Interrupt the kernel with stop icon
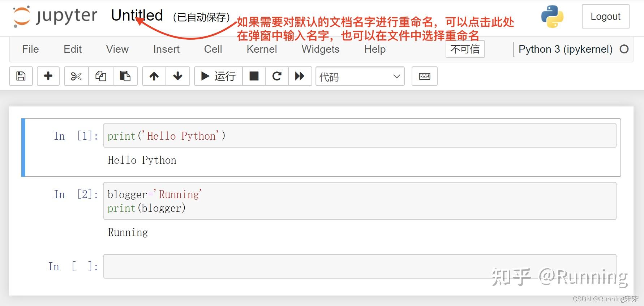The height and width of the screenshot is (306, 644). pyautogui.click(x=254, y=76)
